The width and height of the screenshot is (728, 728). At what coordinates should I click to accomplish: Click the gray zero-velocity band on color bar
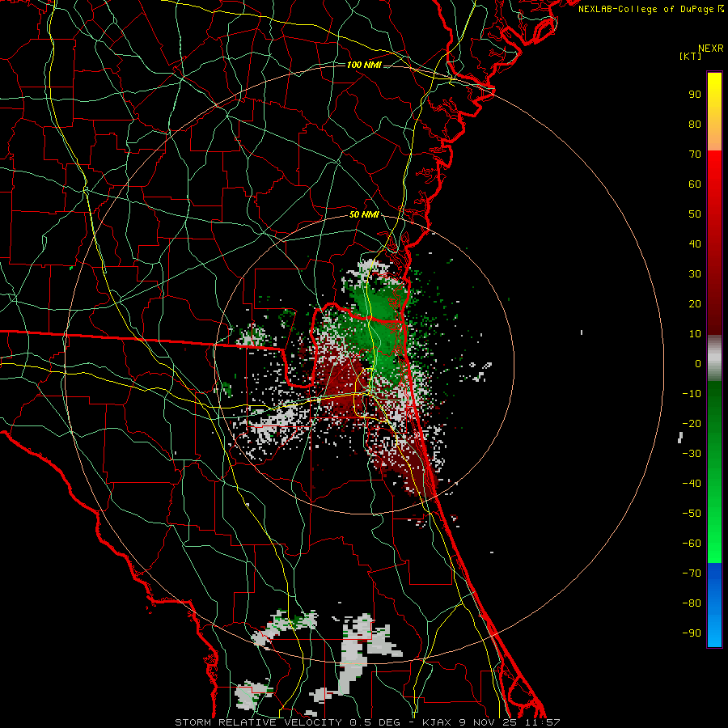(714, 358)
